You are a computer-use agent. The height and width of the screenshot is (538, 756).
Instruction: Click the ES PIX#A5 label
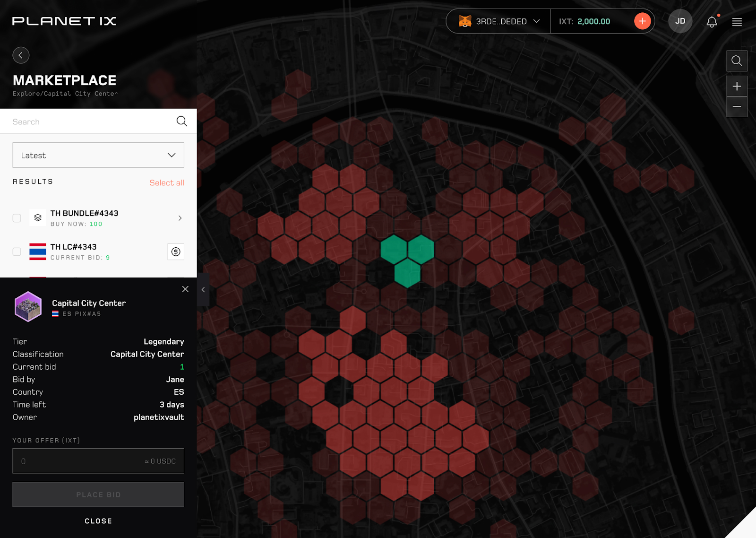pyautogui.click(x=82, y=314)
